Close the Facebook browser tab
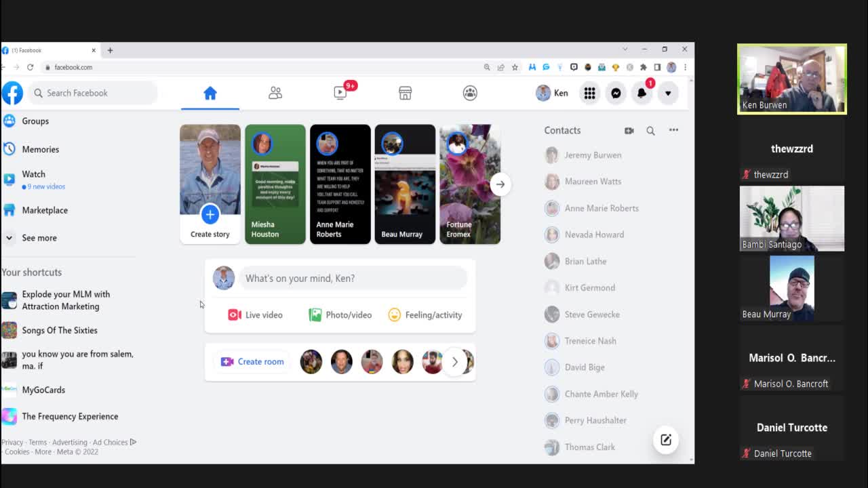This screenshot has width=868, height=488. [94, 50]
